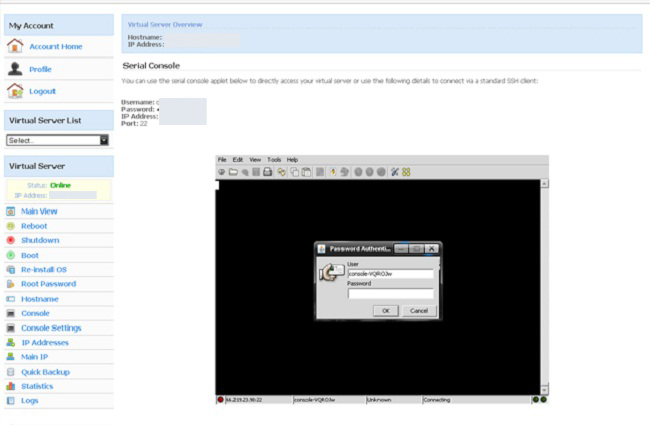Viewport: 650px width, 425px height.
Task: Click the User field in the password dialog
Action: (390, 274)
